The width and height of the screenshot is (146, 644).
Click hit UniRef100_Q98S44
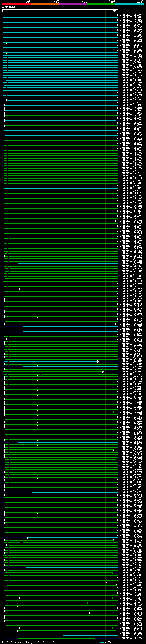coord(131,628)
